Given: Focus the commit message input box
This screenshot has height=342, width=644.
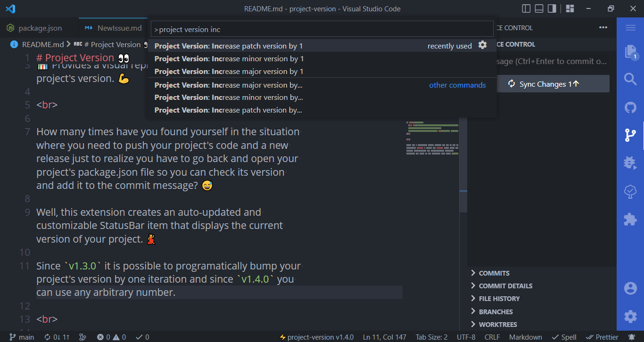Looking at the screenshot, I should click(x=553, y=61).
